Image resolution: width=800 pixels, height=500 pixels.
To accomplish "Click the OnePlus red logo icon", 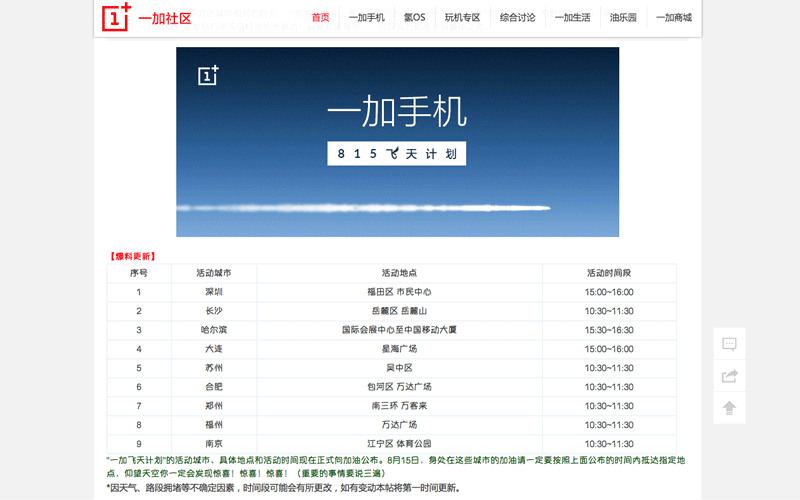I will click(116, 17).
